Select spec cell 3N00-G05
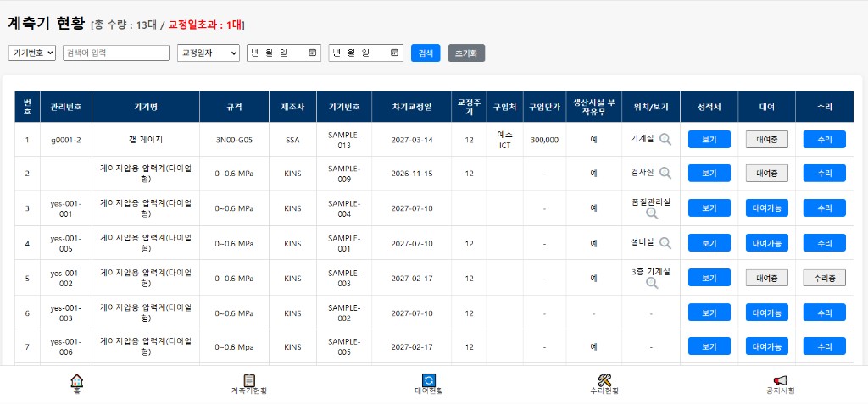868x404 pixels. pos(234,140)
